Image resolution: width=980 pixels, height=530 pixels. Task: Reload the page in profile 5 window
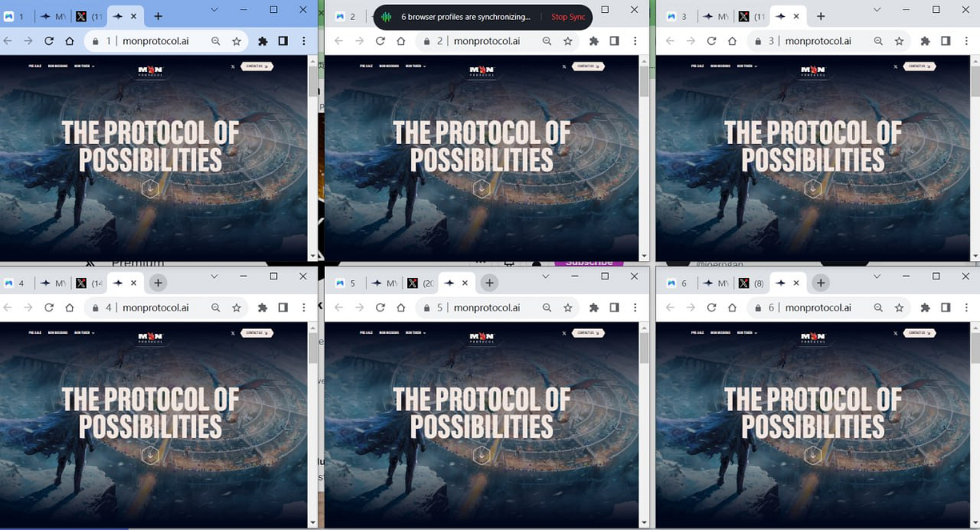[x=380, y=307]
